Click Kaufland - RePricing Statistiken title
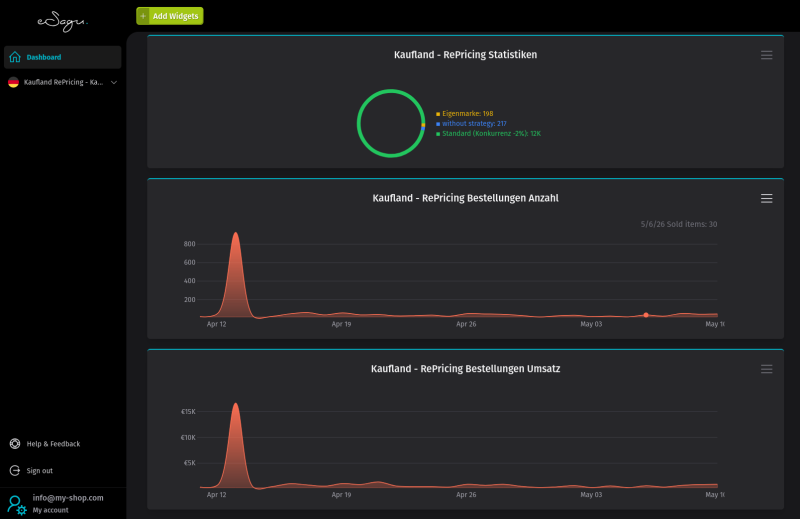Screen dimensions: 800x519 465,55
